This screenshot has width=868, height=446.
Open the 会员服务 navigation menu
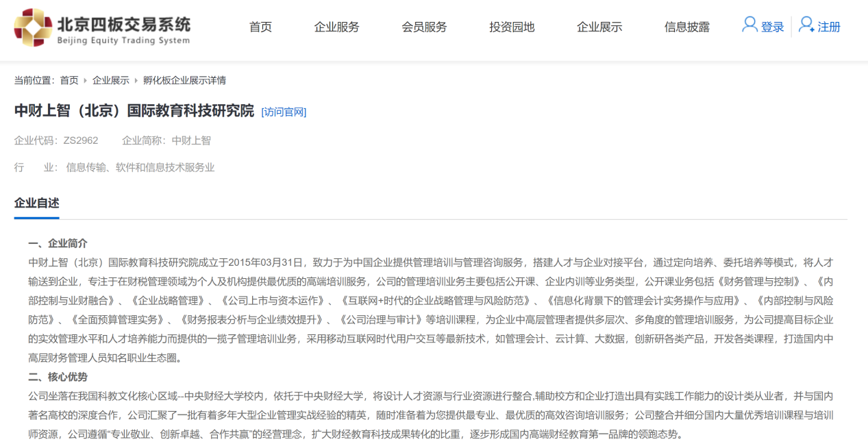click(424, 27)
